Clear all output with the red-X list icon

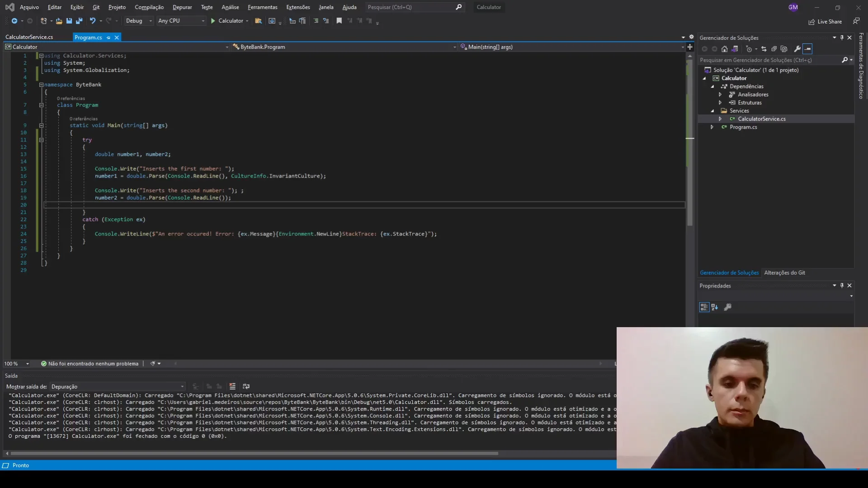click(232, 386)
